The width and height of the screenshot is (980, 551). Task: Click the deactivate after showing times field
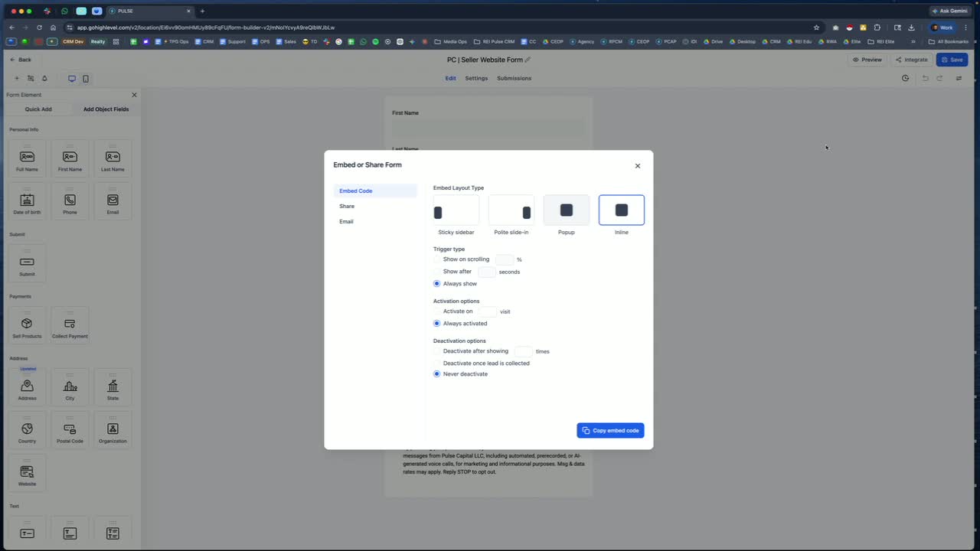tap(524, 351)
